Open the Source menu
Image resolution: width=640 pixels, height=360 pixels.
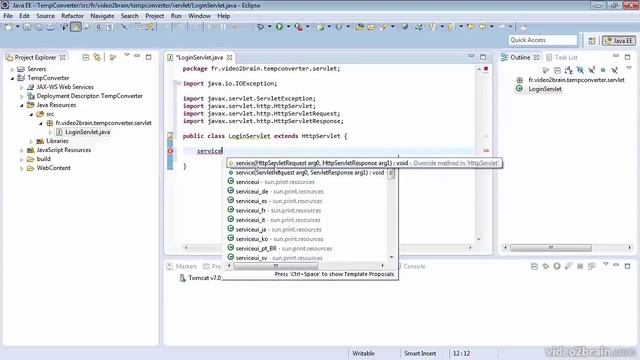(x=45, y=16)
